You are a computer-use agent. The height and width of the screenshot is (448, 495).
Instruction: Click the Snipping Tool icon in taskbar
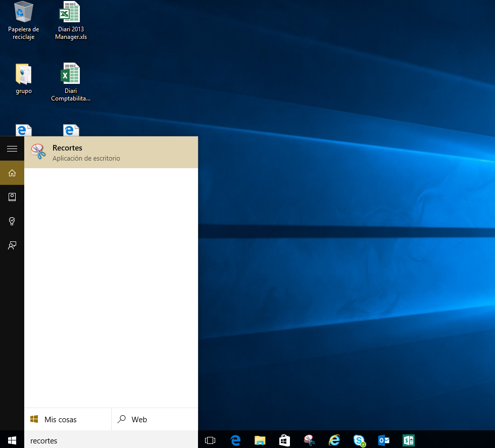[x=310, y=440]
